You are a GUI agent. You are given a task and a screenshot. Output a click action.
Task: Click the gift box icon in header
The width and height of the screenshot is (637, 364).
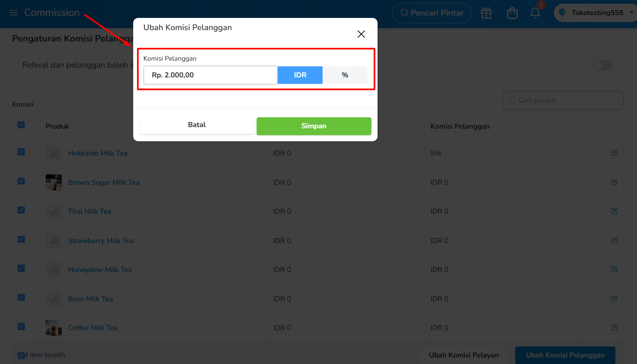486,13
